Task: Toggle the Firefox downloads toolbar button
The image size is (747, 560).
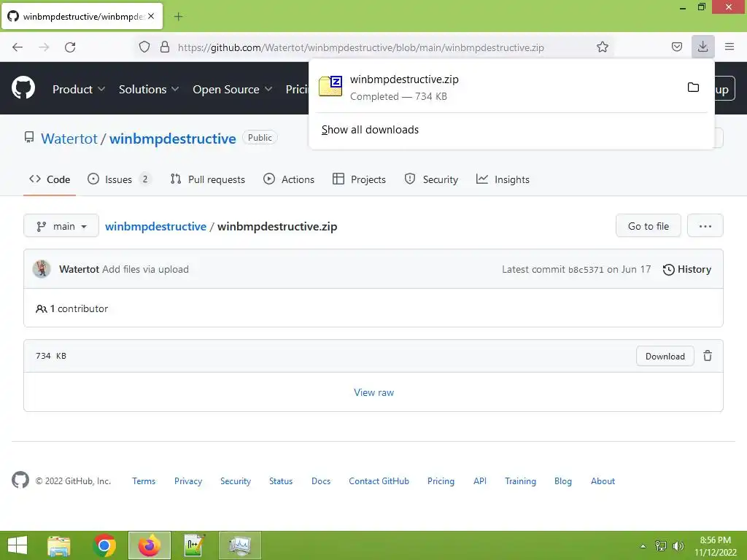Action: (x=703, y=47)
